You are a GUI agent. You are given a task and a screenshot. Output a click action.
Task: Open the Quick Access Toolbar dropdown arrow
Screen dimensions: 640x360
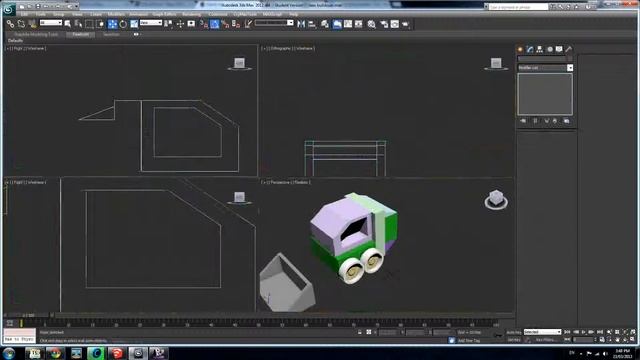76,6
